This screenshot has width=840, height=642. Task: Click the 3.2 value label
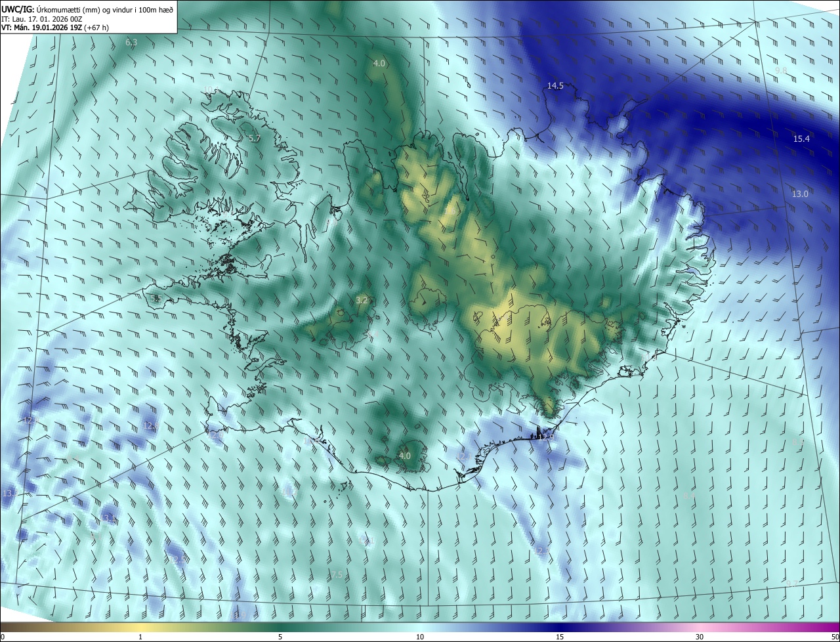click(x=361, y=300)
